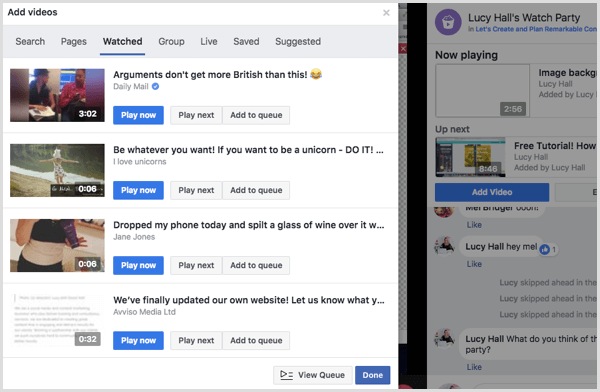The width and height of the screenshot is (600, 392).
Task: Open the Pages tab
Action: click(74, 41)
